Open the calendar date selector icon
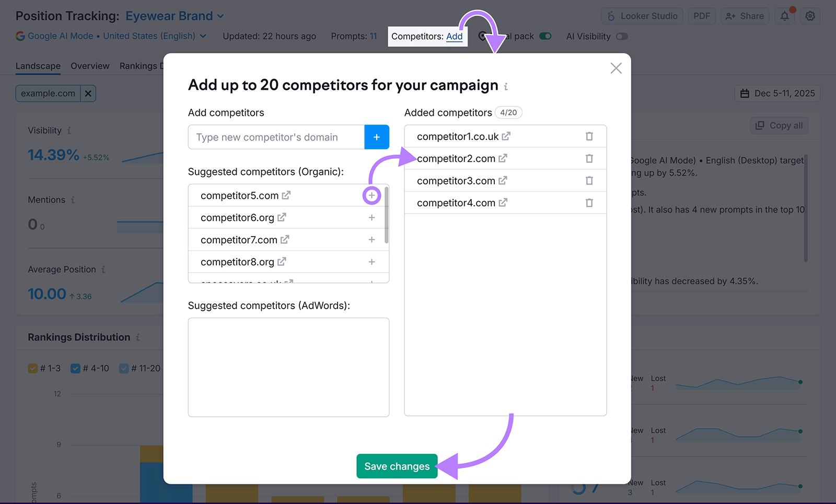This screenshot has width=836, height=504. (x=745, y=93)
